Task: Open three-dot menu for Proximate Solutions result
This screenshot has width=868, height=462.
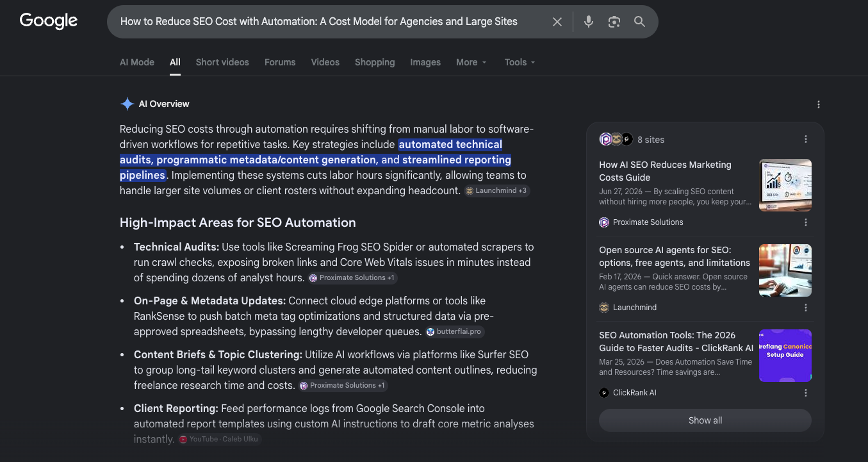Action: pyautogui.click(x=806, y=222)
